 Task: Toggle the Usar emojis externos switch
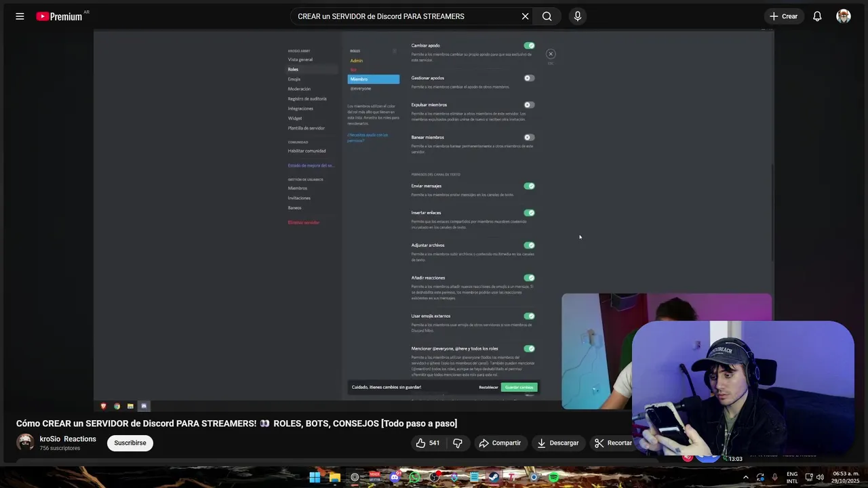tap(529, 316)
